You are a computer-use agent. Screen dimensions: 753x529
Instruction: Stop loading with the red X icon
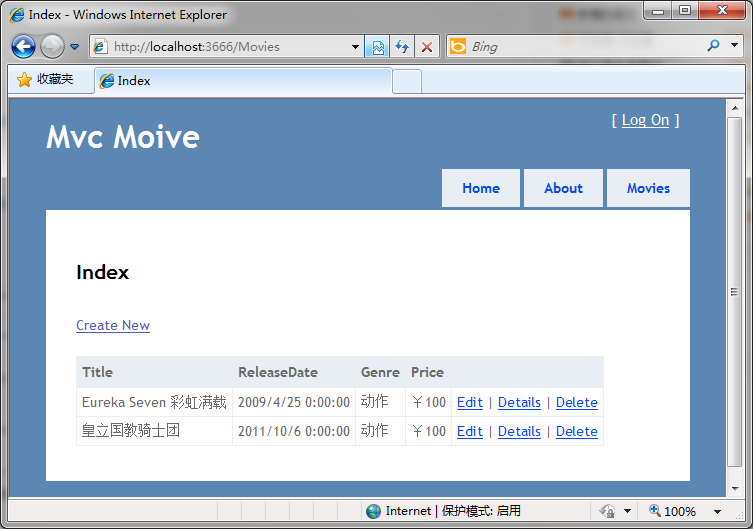[x=426, y=47]
